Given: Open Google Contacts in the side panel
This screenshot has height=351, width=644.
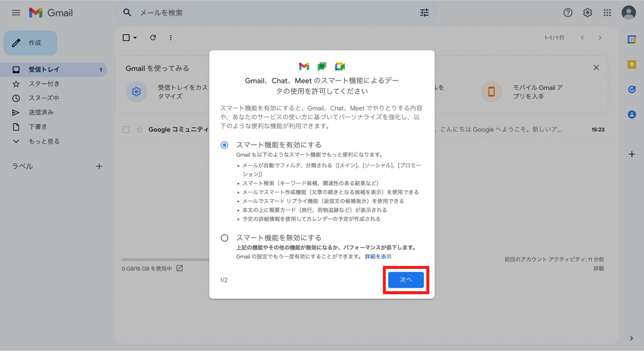Looking at the screenshot, I should tap(632, 114).
